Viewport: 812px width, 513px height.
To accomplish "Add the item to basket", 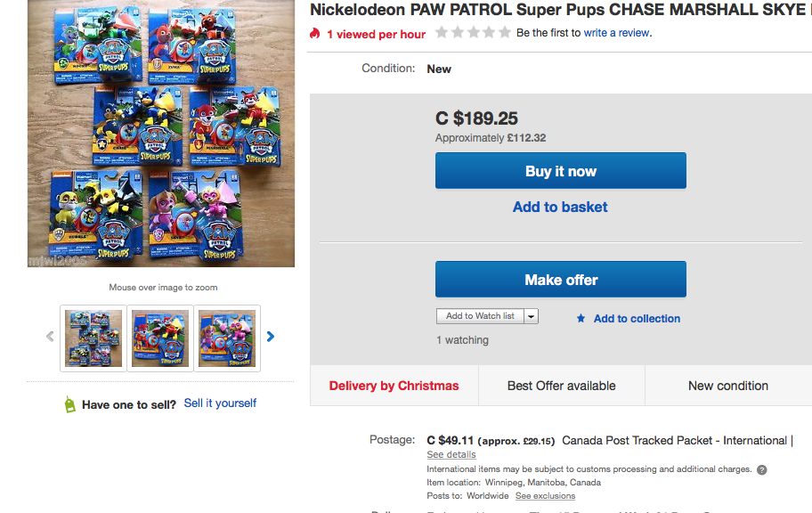I will pos(560,207).
